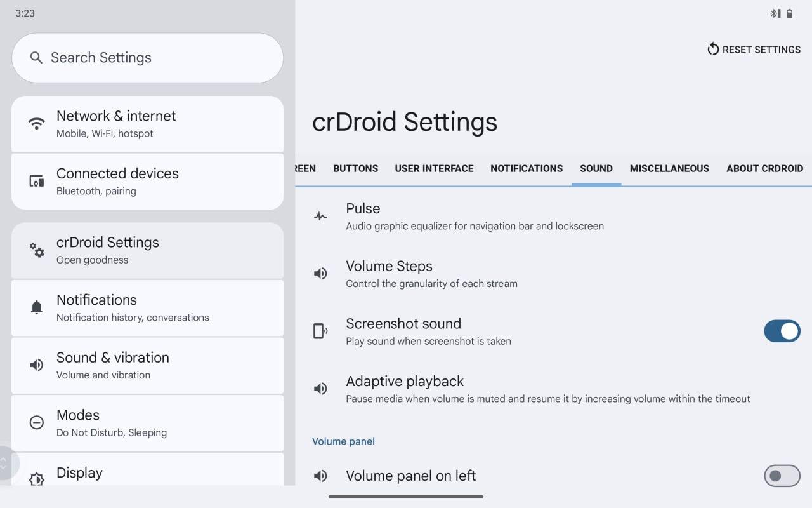812x508 pixels.
Task: Switch to the User Interface tab
Action: click(x=435, y=168)
